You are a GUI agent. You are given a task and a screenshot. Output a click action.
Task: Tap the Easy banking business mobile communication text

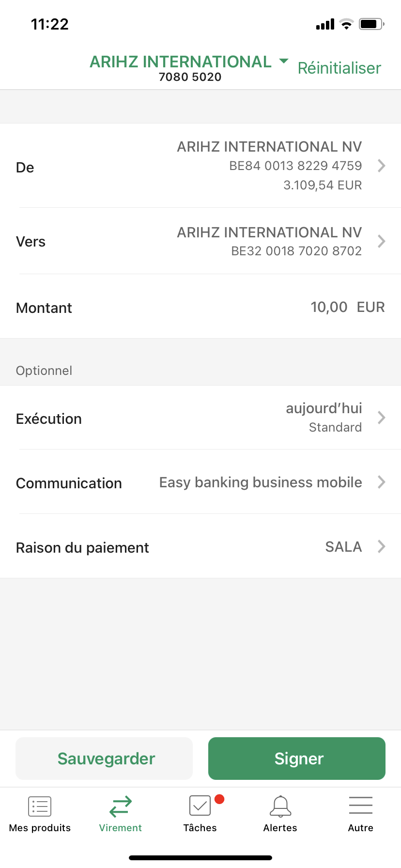pyautogui.click(x=261, y=482)
